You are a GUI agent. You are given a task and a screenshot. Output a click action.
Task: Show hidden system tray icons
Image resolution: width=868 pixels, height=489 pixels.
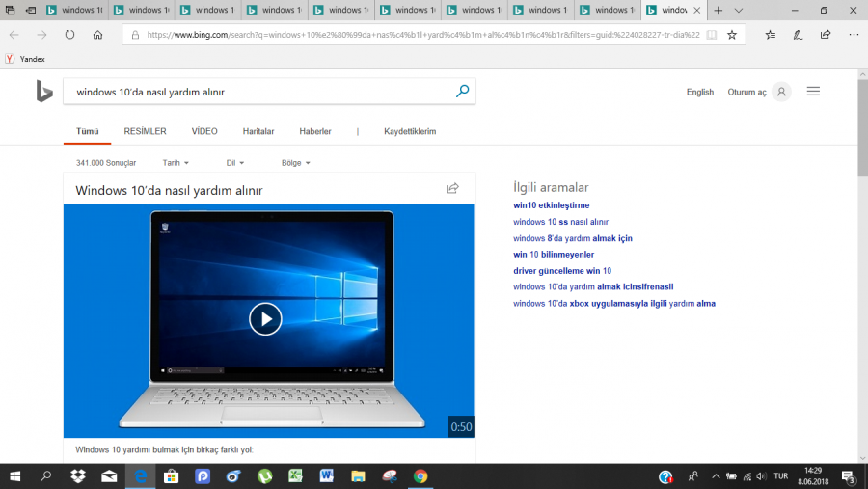716,476
